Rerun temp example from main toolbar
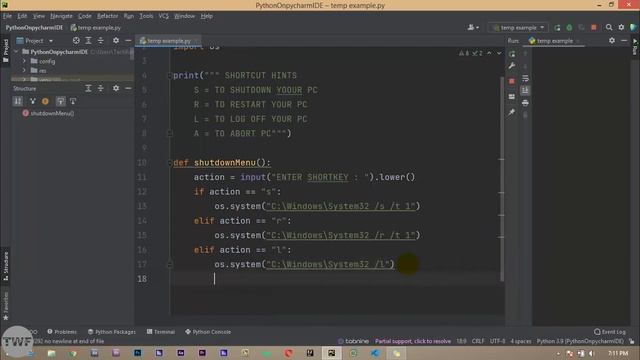 point(557,27)
